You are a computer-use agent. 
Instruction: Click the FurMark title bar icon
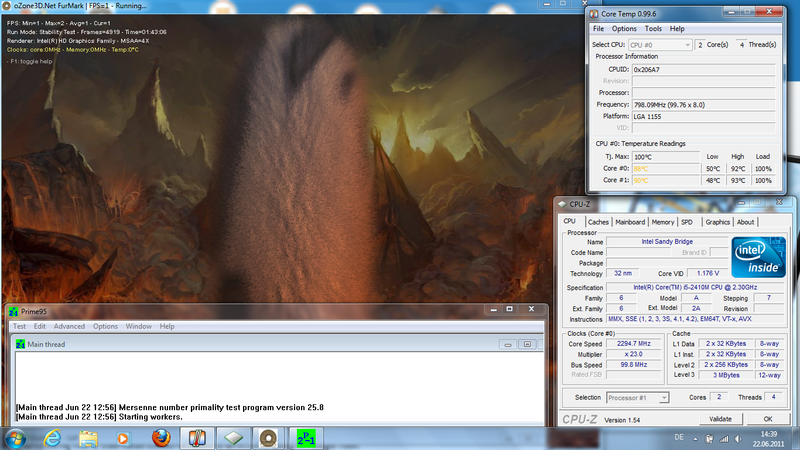click(7, 6)
